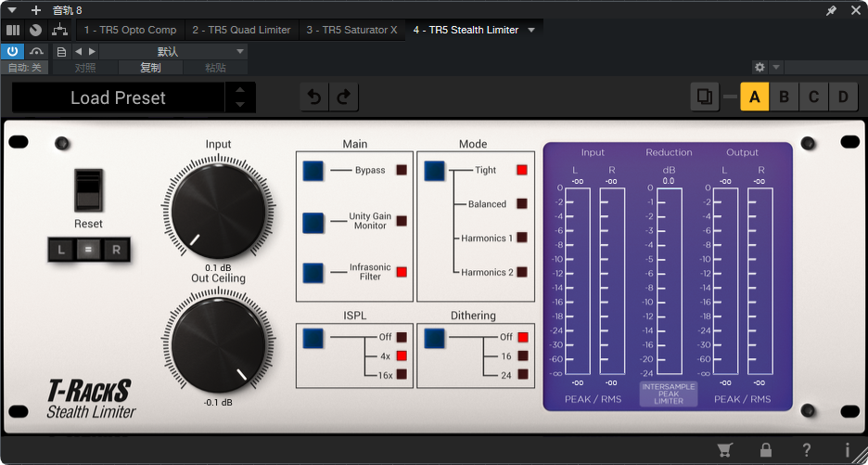Screen dimensions: 868x465
Task: Click the plugin routing icon
Action: click(58, 30)
